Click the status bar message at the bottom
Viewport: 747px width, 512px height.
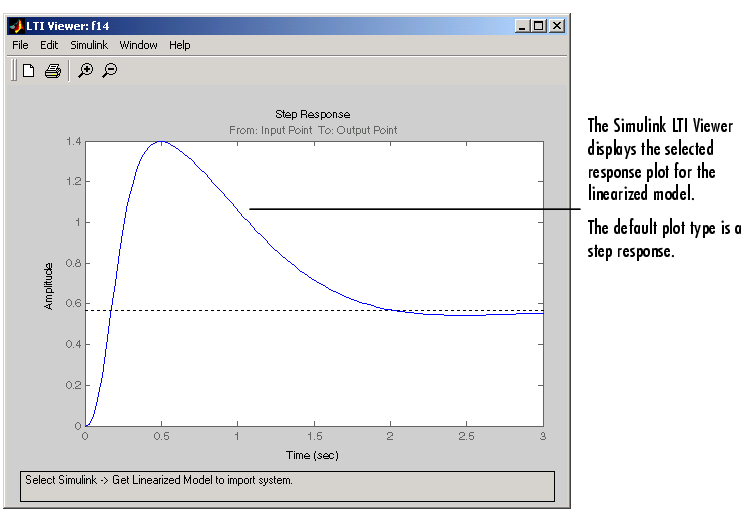160,480
